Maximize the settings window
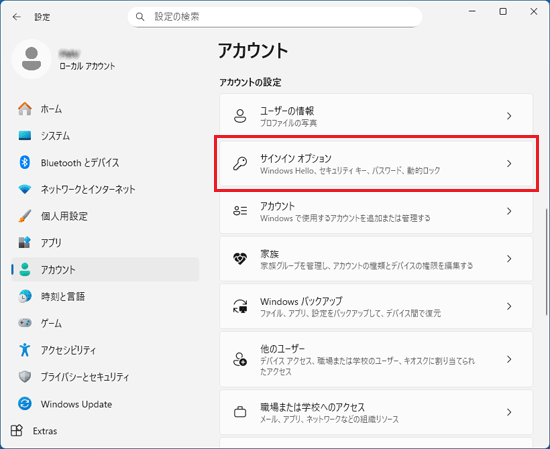This screenshot has width=550, height=449. click(x=503, y=12)
